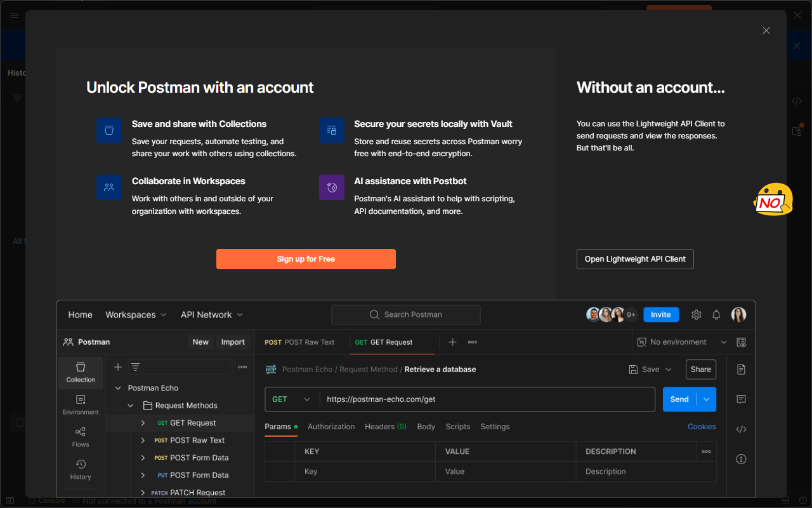Click the New button in preview sidebar
This screenshot has width=812, height=508.
pos(200,342)
